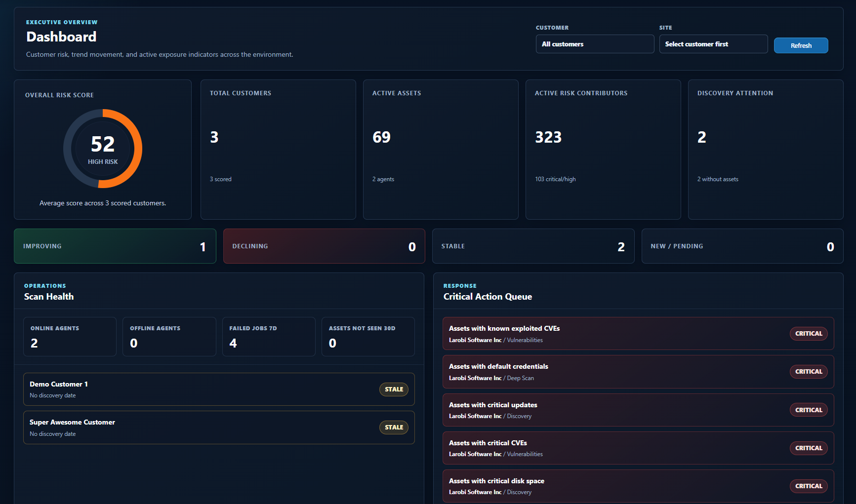
Task: Click CRITICAL badge on known exploited CVEs
Action: pyautogui.click(x=809, y=334)
